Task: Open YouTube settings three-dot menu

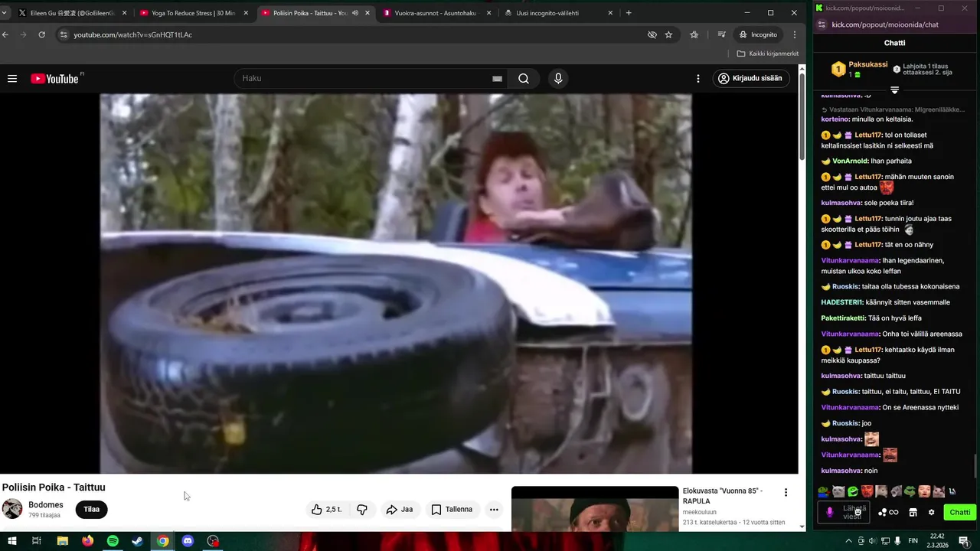Action: 697,78
